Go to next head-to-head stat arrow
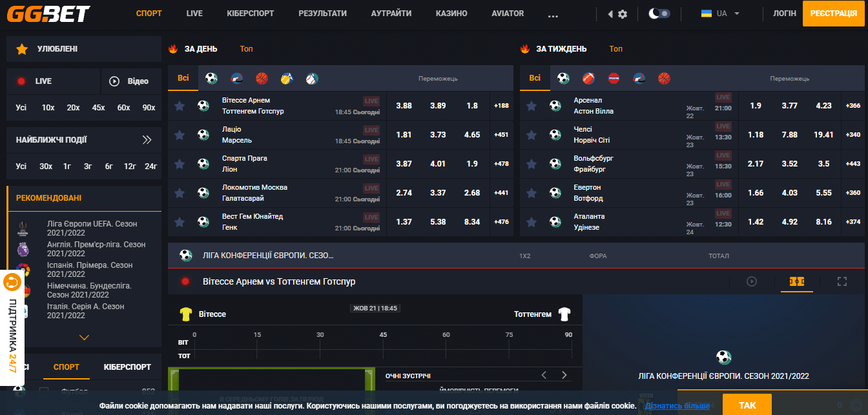This screenshot has height=415, width=868. [564, 375]
